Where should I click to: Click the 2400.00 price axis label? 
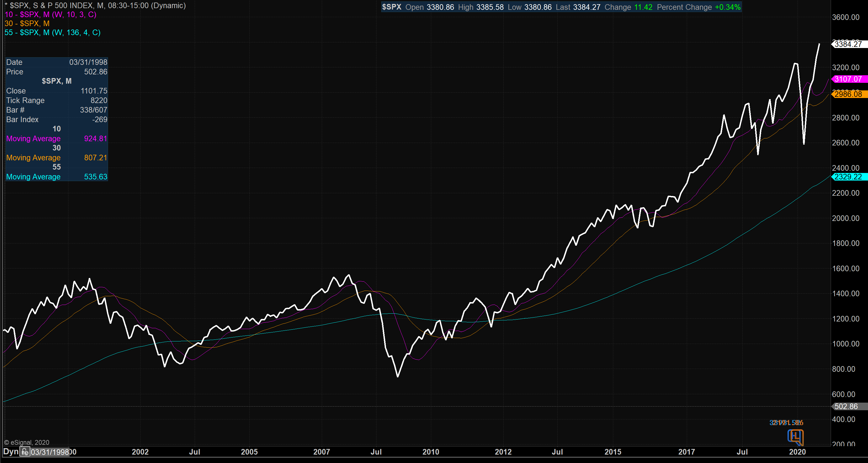(x=846, y=168)
